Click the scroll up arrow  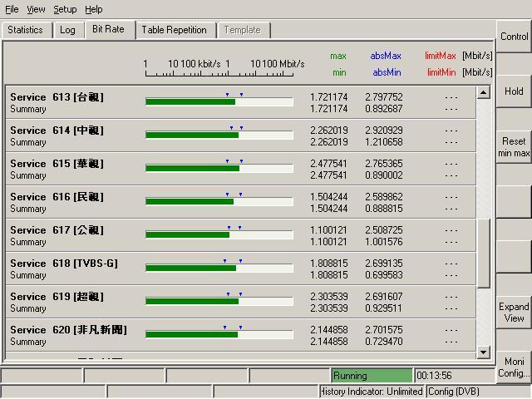[484, 92]
